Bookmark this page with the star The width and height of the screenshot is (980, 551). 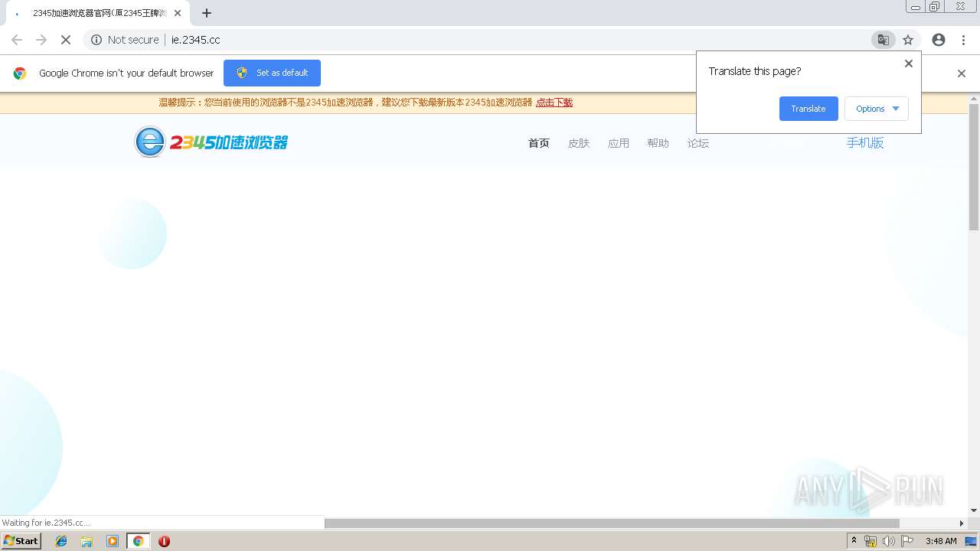tap(908, 40)
